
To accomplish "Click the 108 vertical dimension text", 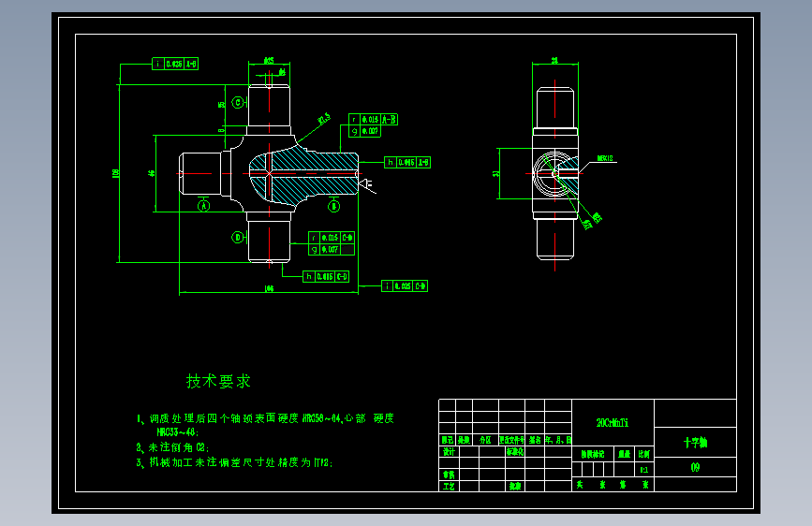I will tap(115, 173).
